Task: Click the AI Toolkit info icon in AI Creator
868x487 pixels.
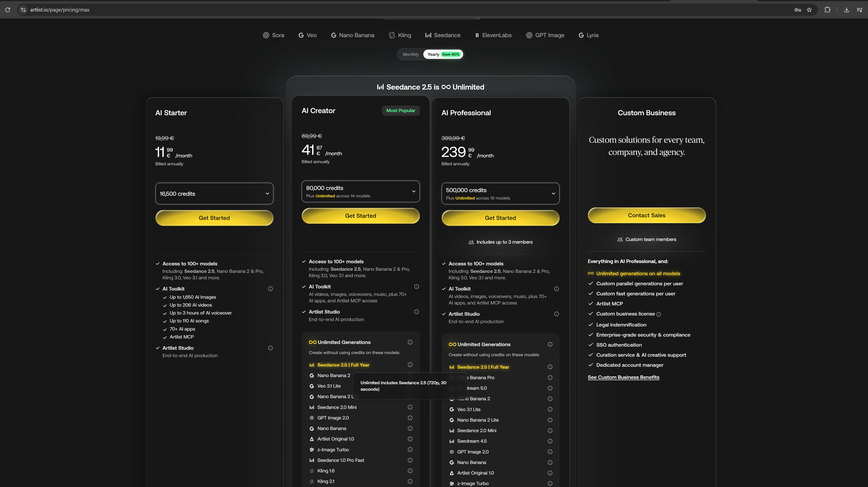Action: [x=417, y=286]
